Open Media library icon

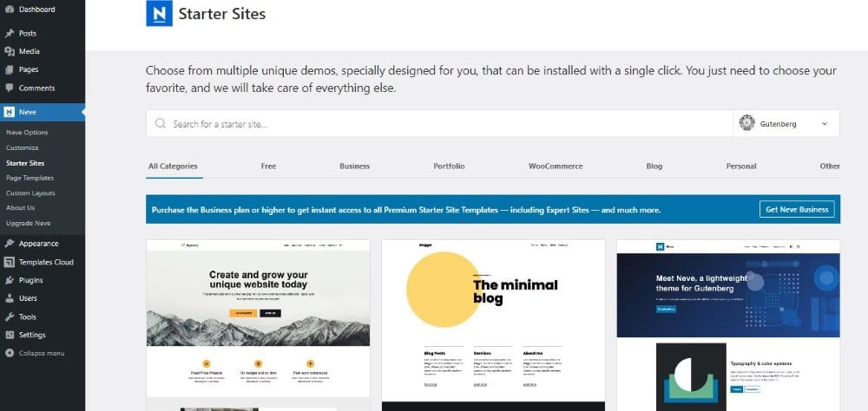10,51
